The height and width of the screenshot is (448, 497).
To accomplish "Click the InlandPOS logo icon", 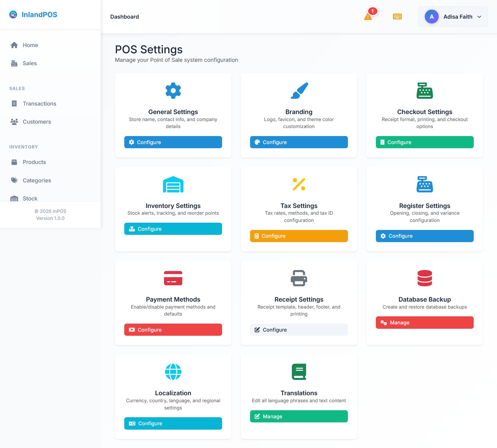I will click(x=13, y=14).
